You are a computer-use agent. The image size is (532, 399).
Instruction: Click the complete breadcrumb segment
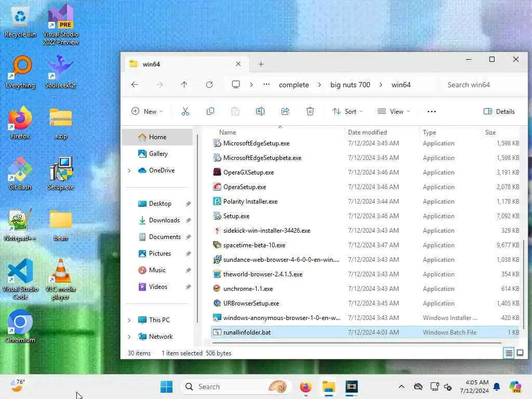pos(294,85)
